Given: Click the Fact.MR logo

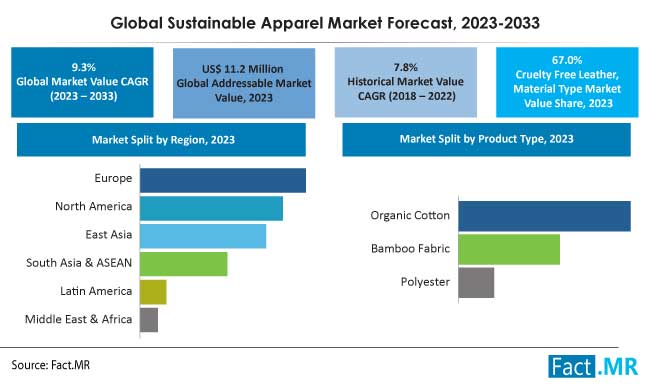Looking at the screenshot, I should pos(593,366).
